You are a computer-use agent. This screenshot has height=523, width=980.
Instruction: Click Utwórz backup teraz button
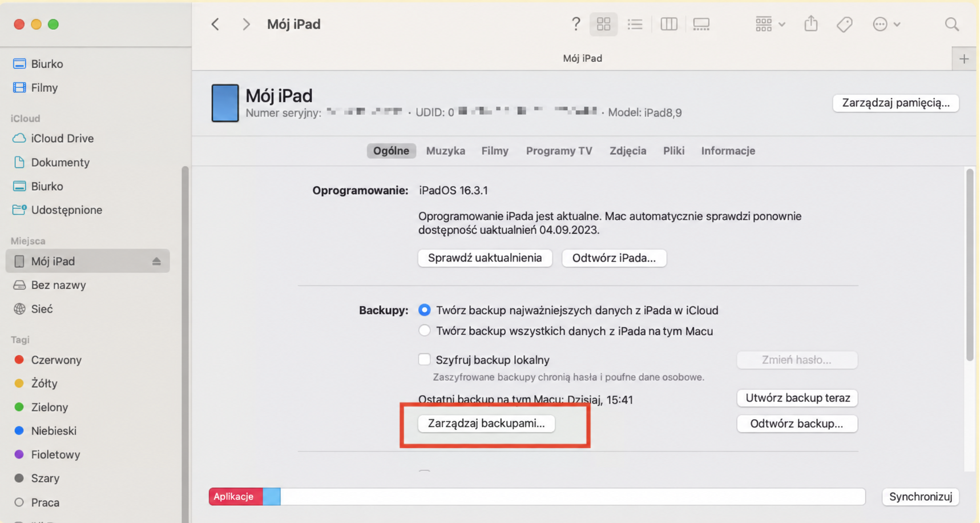[797, 398]
